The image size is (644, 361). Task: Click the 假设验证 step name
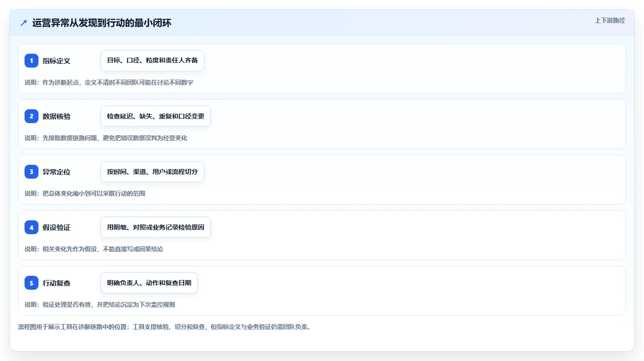point(57,227)
